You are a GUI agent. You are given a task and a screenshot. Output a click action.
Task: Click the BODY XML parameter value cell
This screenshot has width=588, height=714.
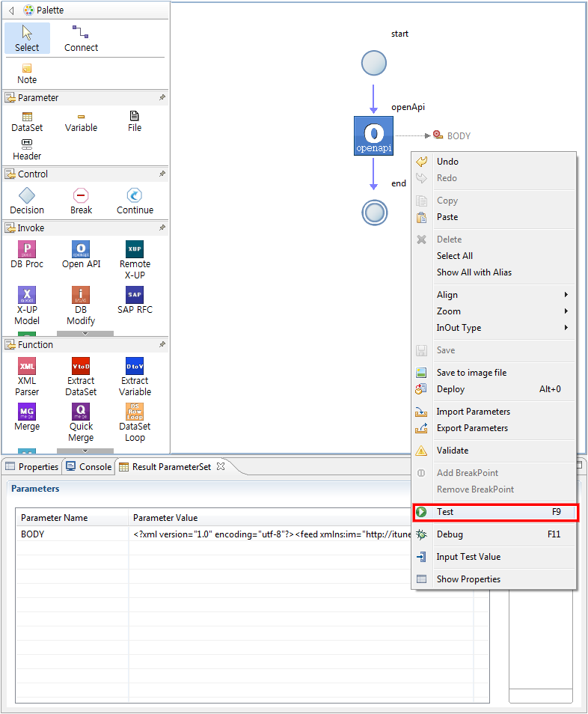click(x=270, y=534)
